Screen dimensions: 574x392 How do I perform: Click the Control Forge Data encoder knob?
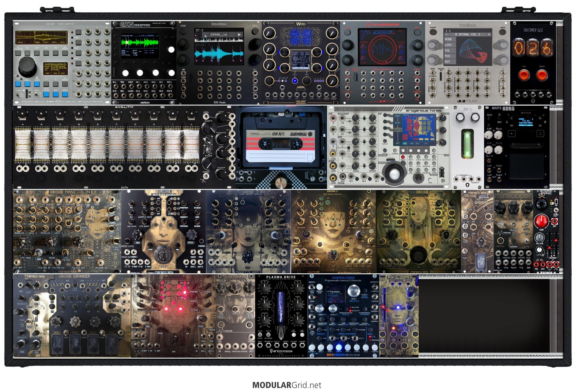pos(353,290)
